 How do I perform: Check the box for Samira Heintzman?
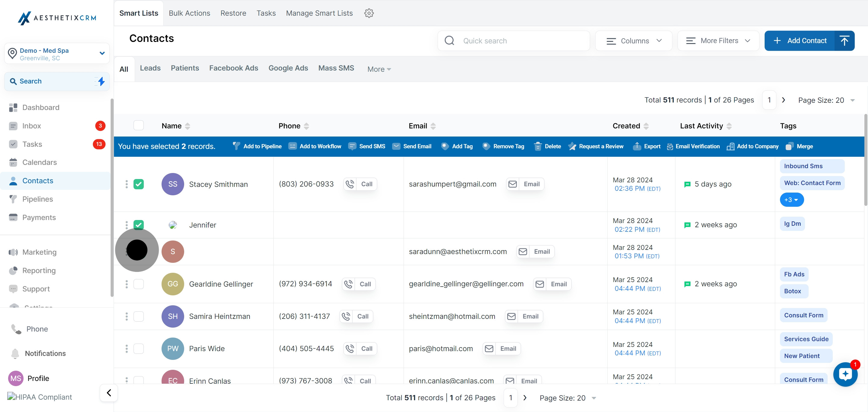point(139,316)
